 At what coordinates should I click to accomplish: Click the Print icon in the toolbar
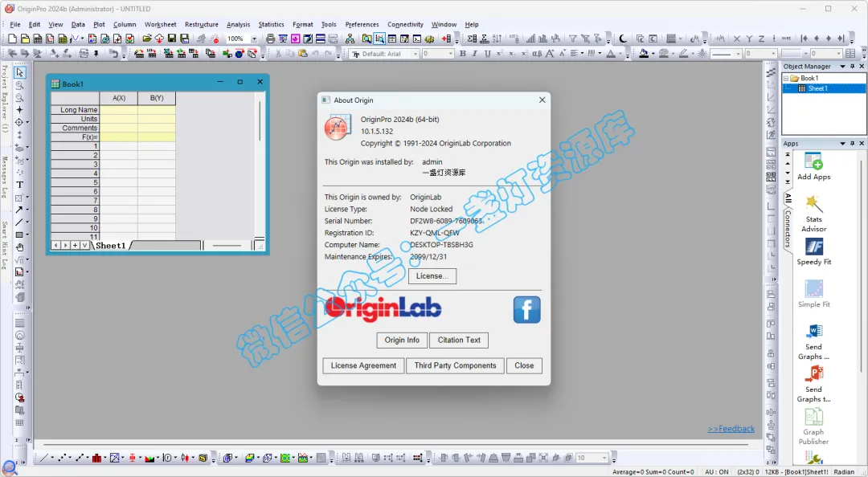(270, 39)
